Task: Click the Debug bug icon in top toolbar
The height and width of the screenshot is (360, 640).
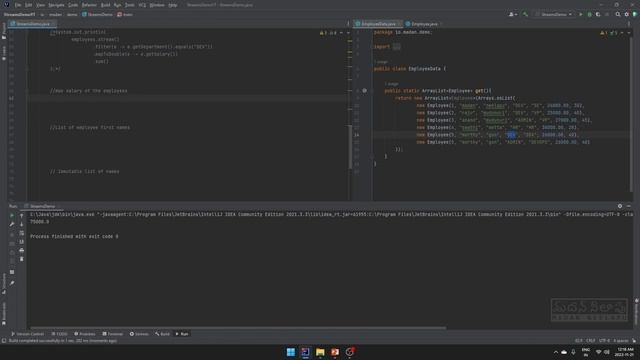Action: pos(589,14)
